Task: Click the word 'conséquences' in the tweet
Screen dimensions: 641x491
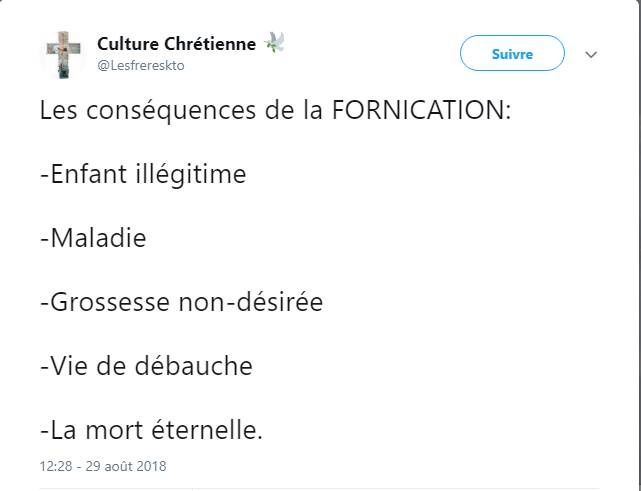Action: pyautogui.click(x=171, y=111)
